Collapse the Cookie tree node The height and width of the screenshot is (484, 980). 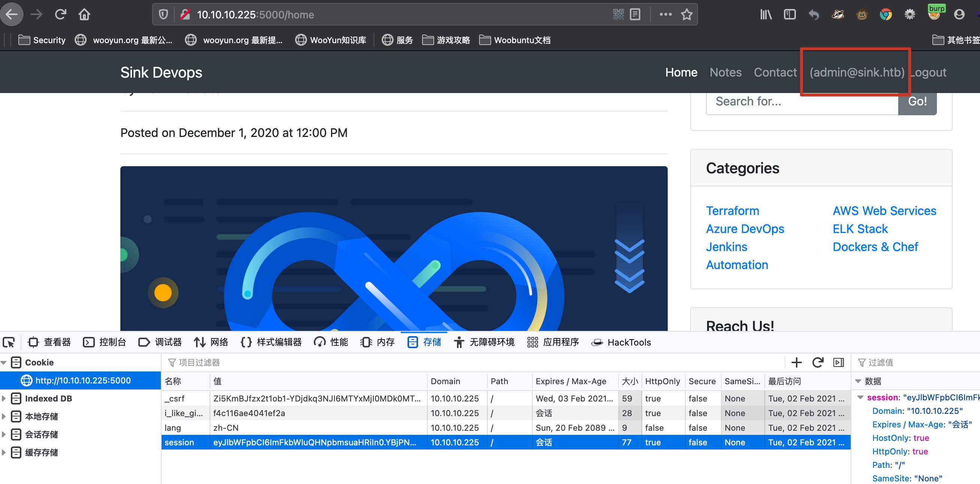(4, 362)
